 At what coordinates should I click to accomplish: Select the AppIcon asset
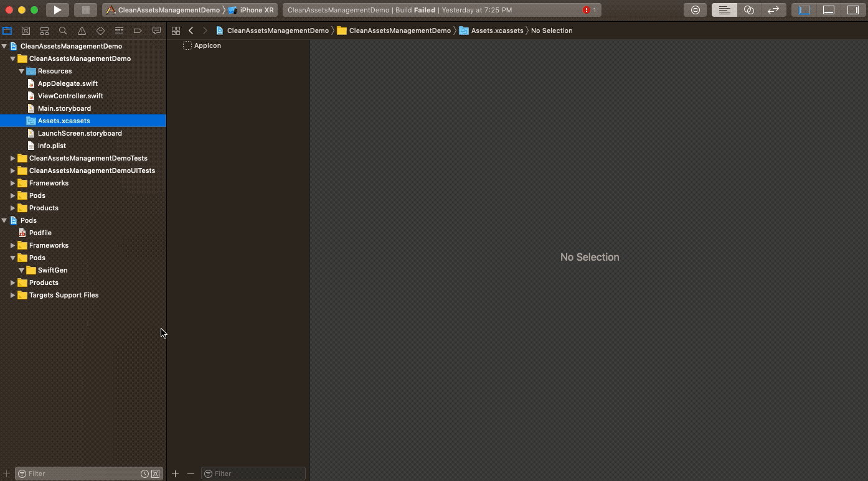click(207, 45)
